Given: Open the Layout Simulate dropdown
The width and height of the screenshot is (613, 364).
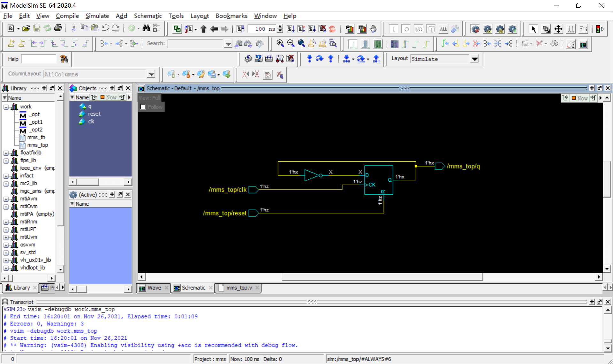Looking at the screenshot, I should [474, 59].
